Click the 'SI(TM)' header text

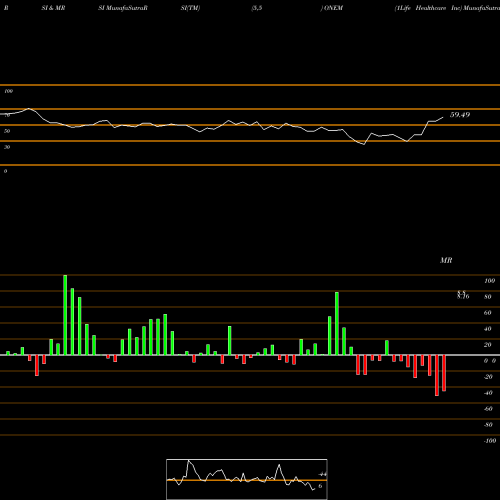[x=190, y=8]
